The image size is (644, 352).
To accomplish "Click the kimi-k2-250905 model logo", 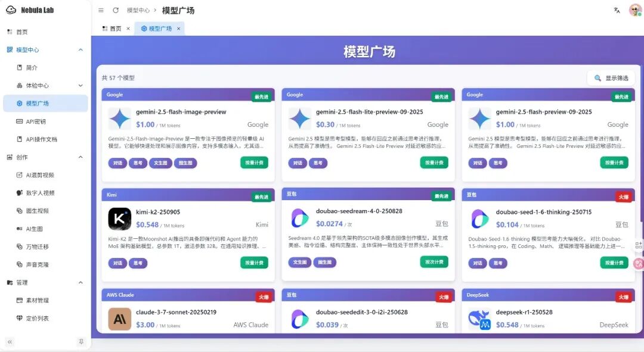I will [120, 219].
